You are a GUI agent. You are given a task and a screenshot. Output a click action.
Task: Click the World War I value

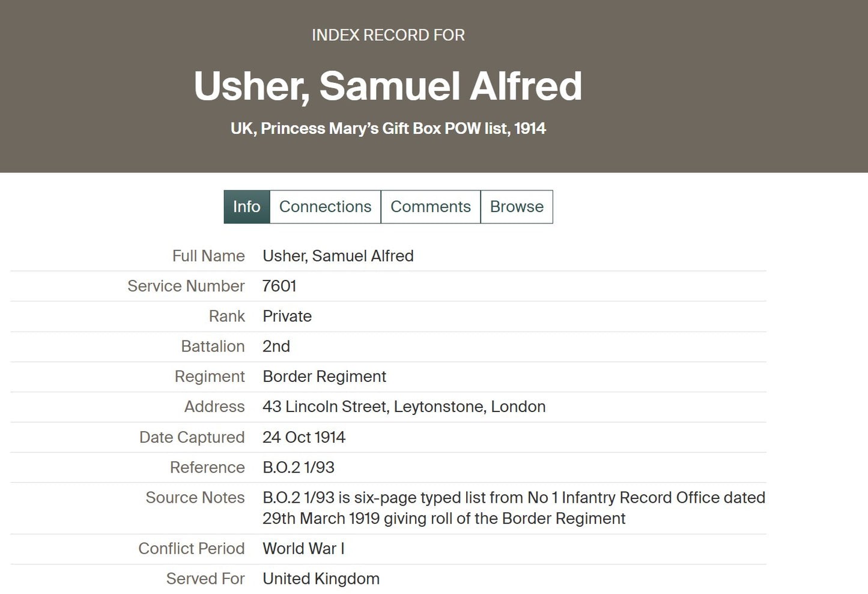tap(303, 548)
